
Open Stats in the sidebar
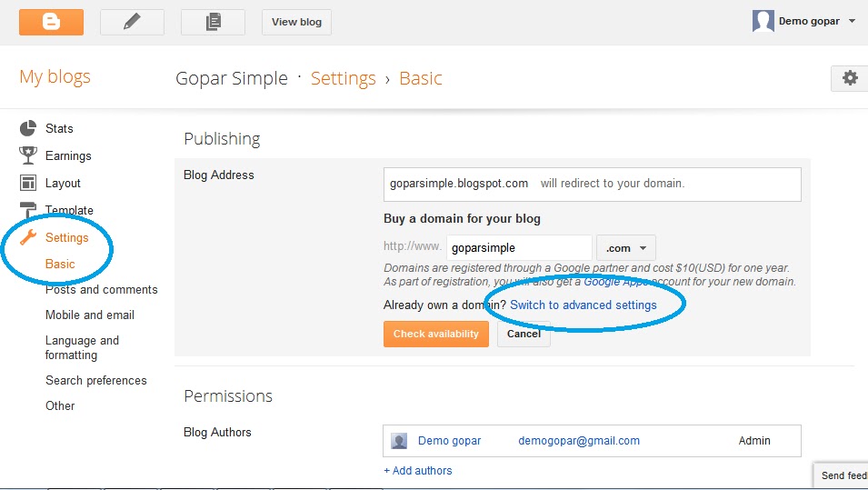pos(59,128)
